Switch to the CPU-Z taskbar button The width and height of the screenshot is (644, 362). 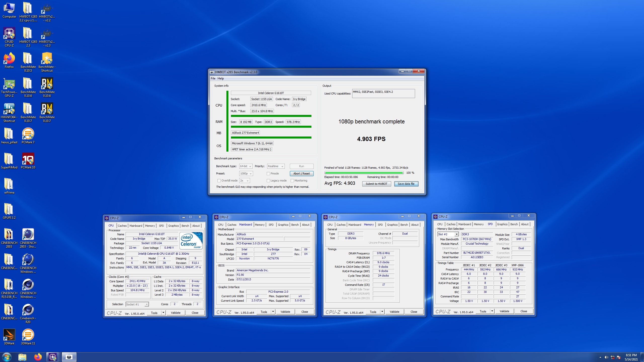(x=53, y=357)
